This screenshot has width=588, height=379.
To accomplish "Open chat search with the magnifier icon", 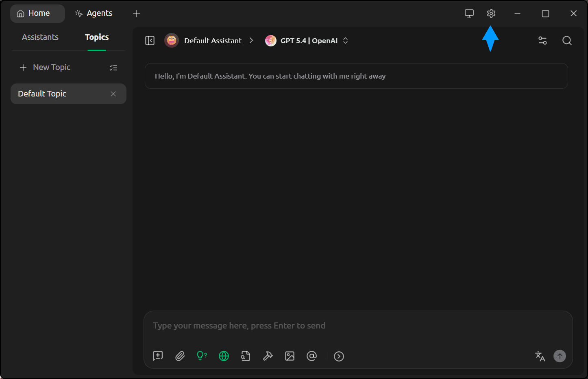I will pyautogui.click(x=567, y=41).
